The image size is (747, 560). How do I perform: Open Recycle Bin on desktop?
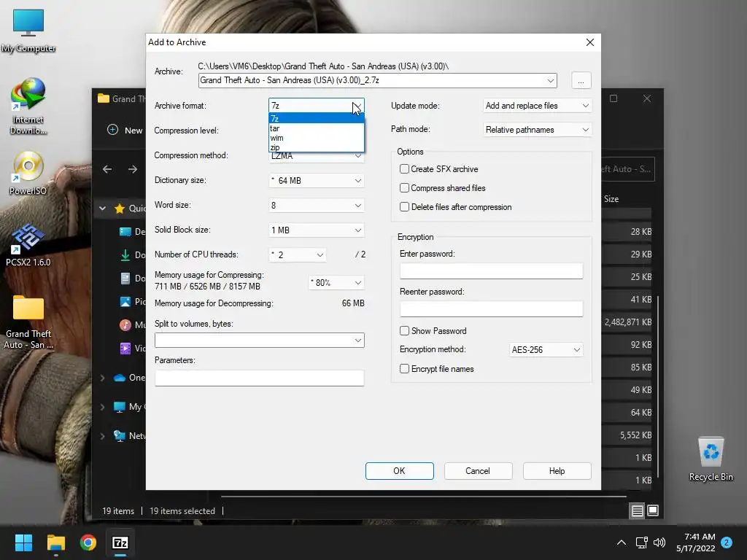point(711,459)
